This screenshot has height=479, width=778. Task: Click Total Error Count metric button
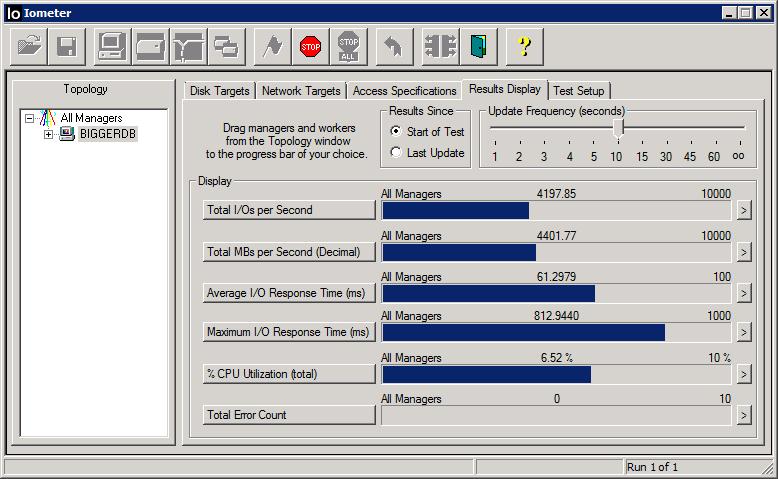(289, 414)
